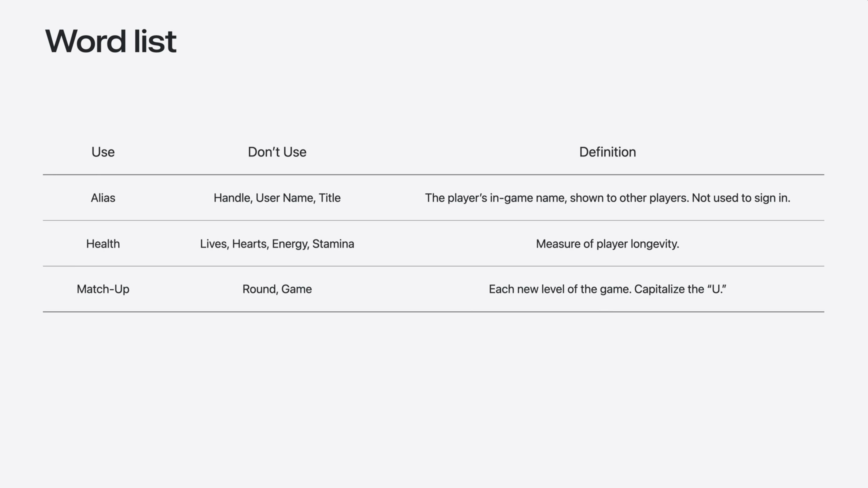Image resolution: width=868 pixels, height=488 pixels.
Task: Click the "Measure of player longevity." definition
Action: click(x=607, y=244)
